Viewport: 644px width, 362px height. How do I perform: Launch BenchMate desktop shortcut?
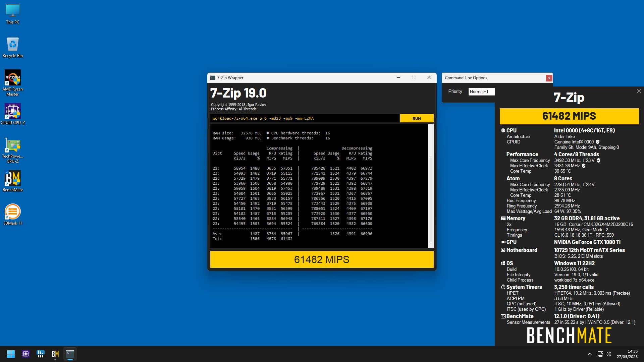click(13, 181)
